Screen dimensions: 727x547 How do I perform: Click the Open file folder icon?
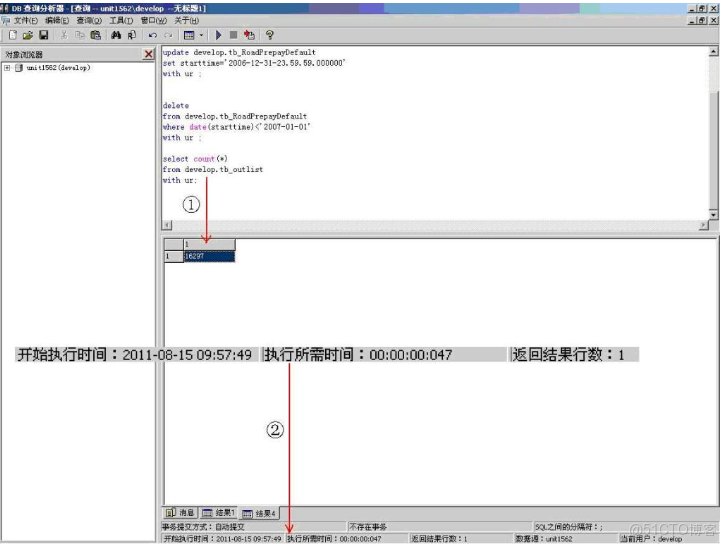28,35
